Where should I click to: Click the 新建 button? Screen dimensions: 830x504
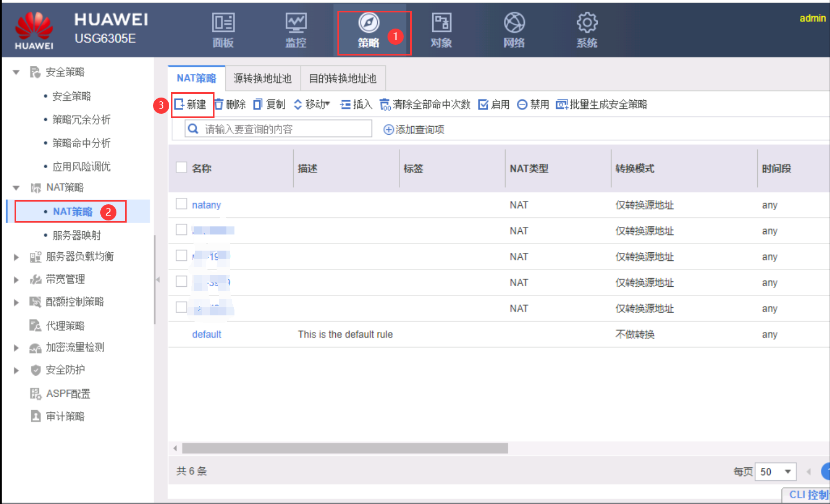[191, 105]
